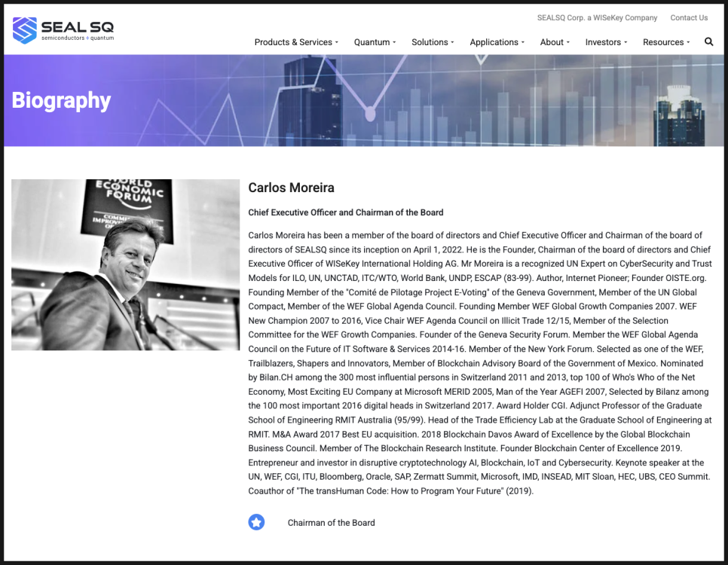
Task: Click the Carlos Moreira portrait photo
Action: (x=125, y=264)
